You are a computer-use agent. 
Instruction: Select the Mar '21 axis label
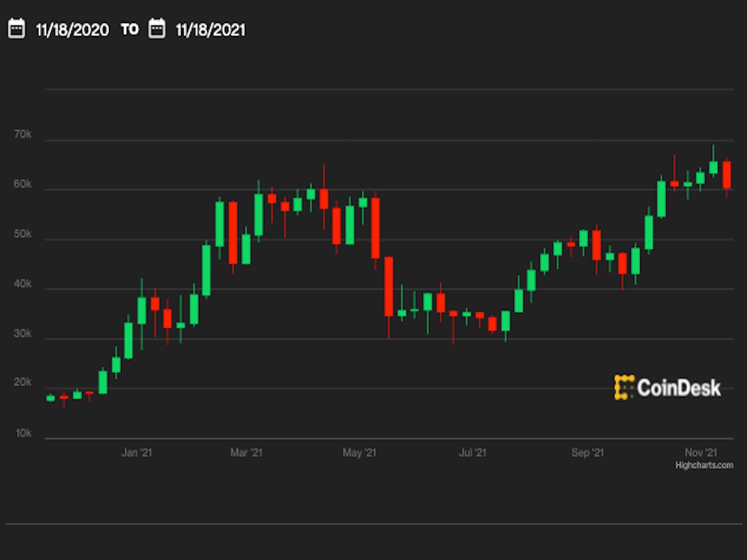click(247, 452)
